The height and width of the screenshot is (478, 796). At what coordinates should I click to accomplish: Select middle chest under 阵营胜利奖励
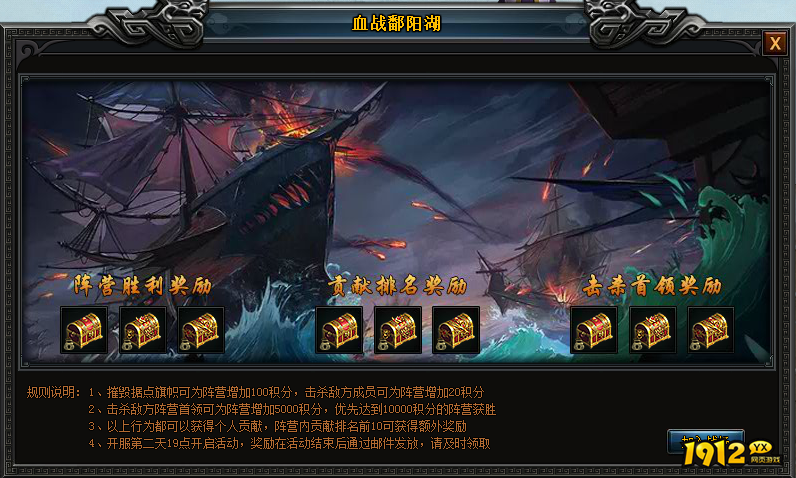pos(143,330)
